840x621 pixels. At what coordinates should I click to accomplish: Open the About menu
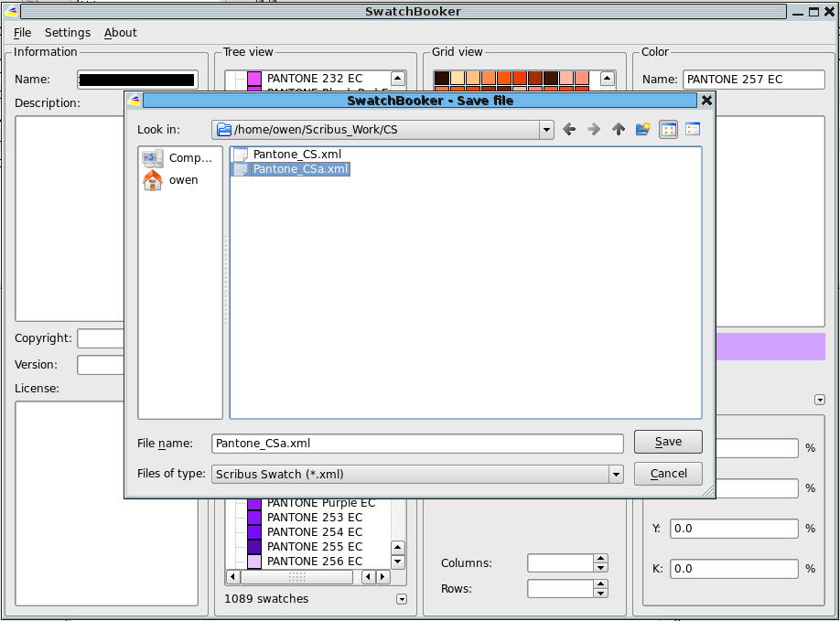pos(120,32)
